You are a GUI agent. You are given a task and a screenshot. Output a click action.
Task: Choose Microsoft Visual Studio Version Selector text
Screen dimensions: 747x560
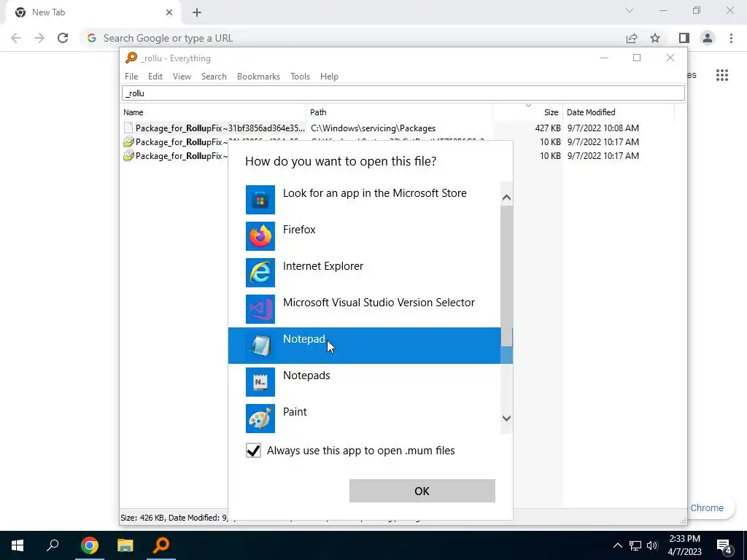pos(379,303)
